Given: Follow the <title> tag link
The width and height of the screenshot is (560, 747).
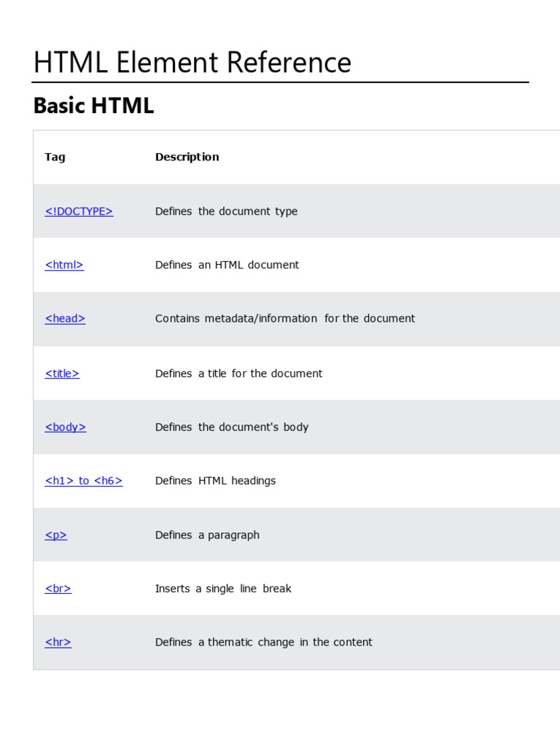Looking at the screenshot, I should (62, 373).
